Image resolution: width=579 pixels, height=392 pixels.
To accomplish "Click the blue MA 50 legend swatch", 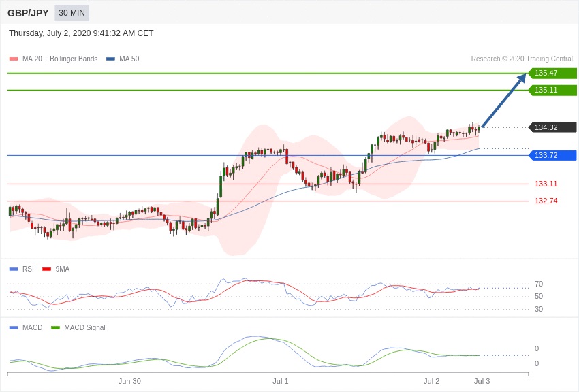I will pos(110,59).
